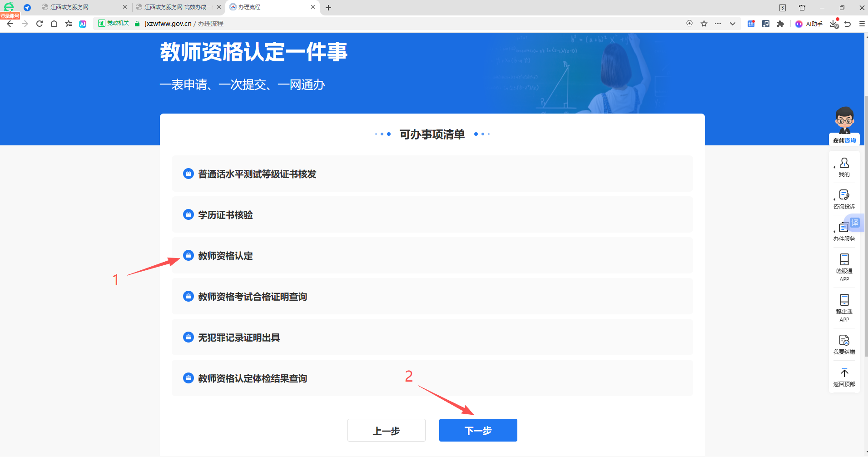Click 返回顶部 back to top arrow
The width and height of the screenshot is (868, 457).
click(x=844, y=377)
